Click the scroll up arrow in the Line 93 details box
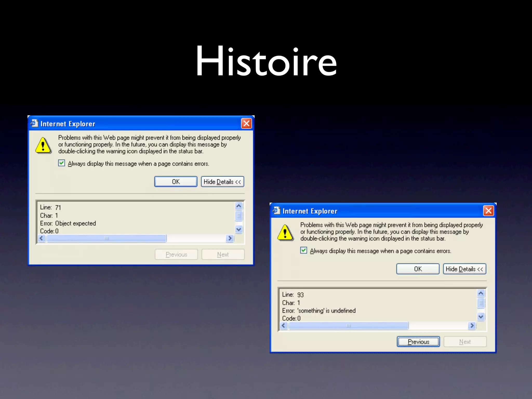This screenshot has height=399, width=532. point(481,293)
